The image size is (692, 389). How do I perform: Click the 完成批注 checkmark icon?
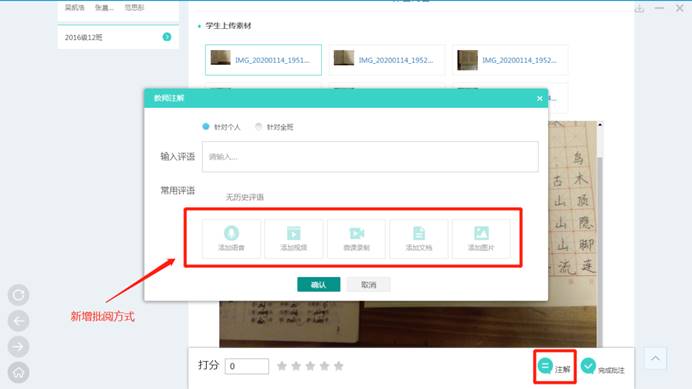(x=588, y=366)
